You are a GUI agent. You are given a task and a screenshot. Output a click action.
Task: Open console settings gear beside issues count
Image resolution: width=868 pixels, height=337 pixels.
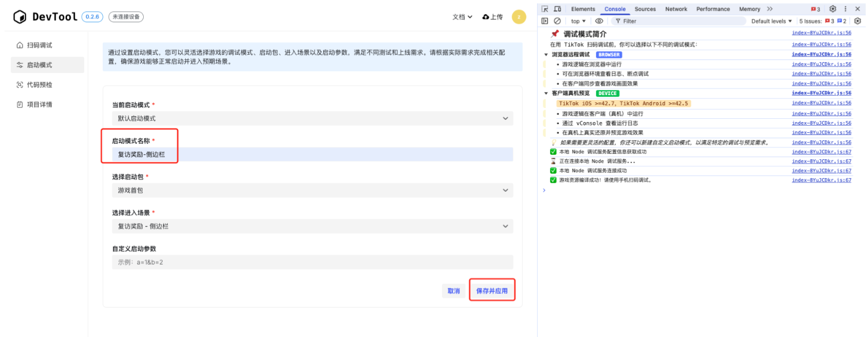pyautogui.click(x=857, y=21)
